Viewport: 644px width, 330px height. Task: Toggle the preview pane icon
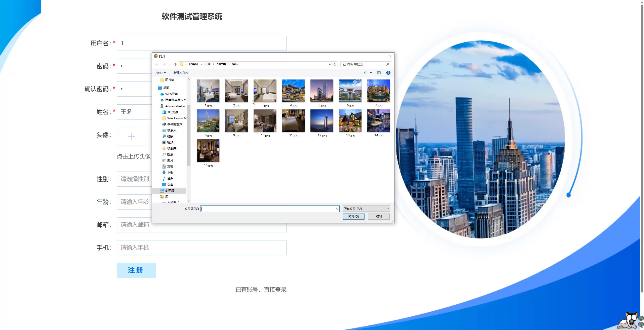(x=379, y=73)
